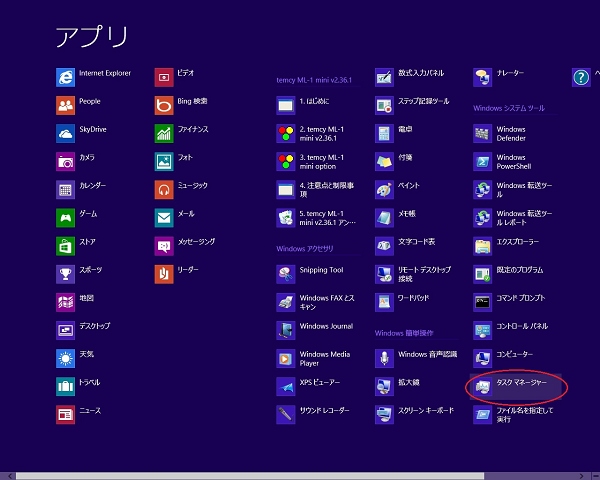The width and height of the screenshot is (600, 480).
Task: Open ファイル名を指定して実行
Action: [483, 415]
